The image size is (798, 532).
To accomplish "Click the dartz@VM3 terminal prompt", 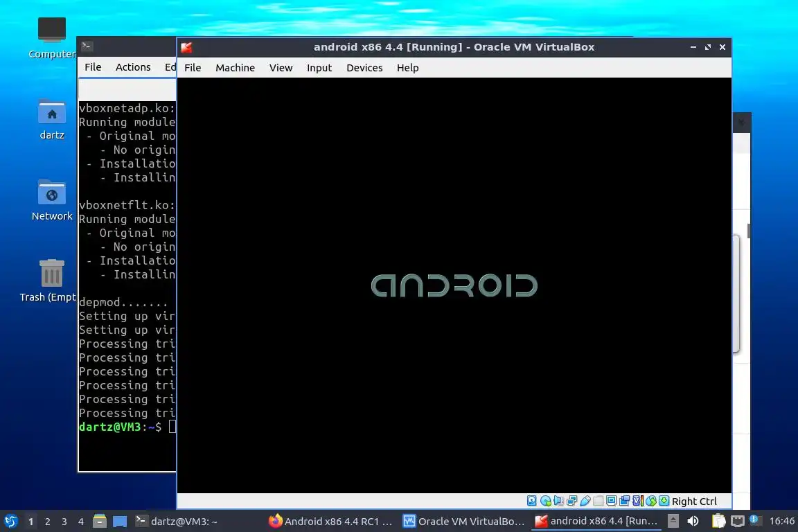I will (x=120, y=427).
